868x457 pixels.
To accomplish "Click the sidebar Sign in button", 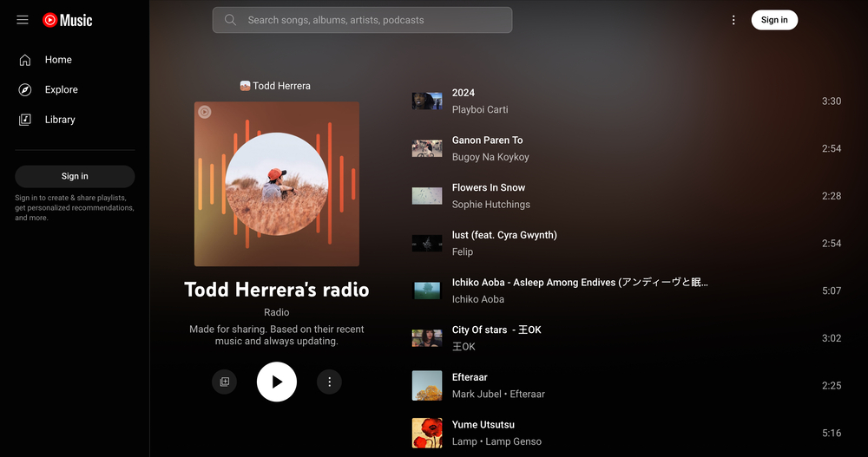I will tap(75, 176).
